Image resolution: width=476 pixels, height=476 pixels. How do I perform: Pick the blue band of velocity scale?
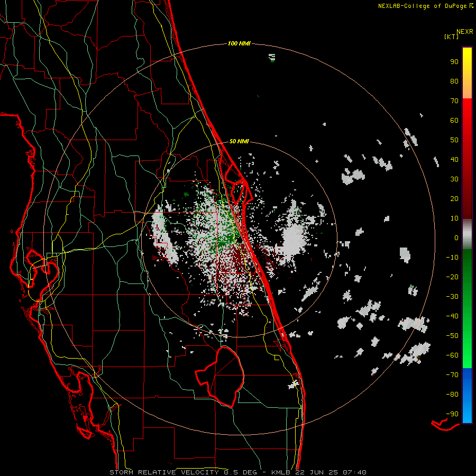pos(467,396)
